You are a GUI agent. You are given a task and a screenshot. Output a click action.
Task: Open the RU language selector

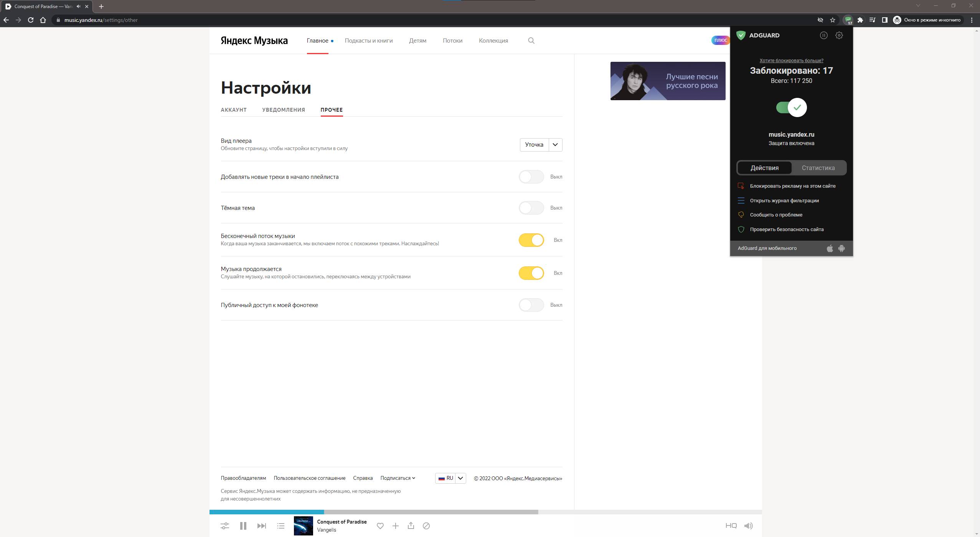click(450, 478)
